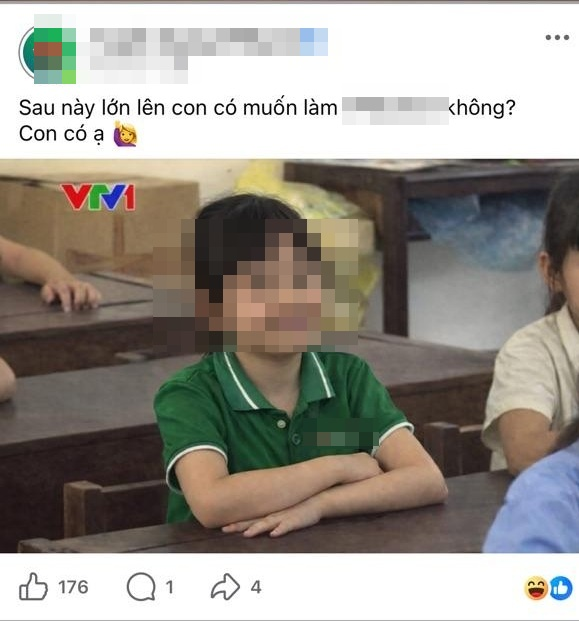Click the raising-hand emoji in post
579x621 pixels.
click(x=125, y=134)
